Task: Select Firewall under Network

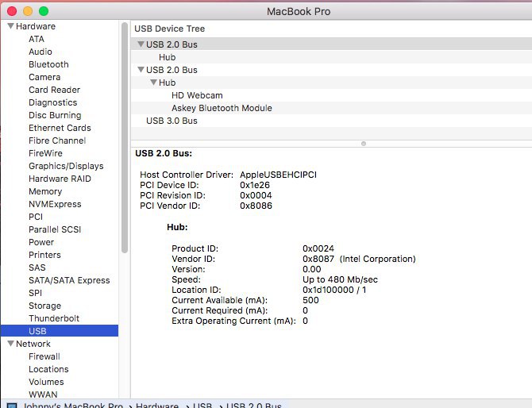Action: point(44,356)
